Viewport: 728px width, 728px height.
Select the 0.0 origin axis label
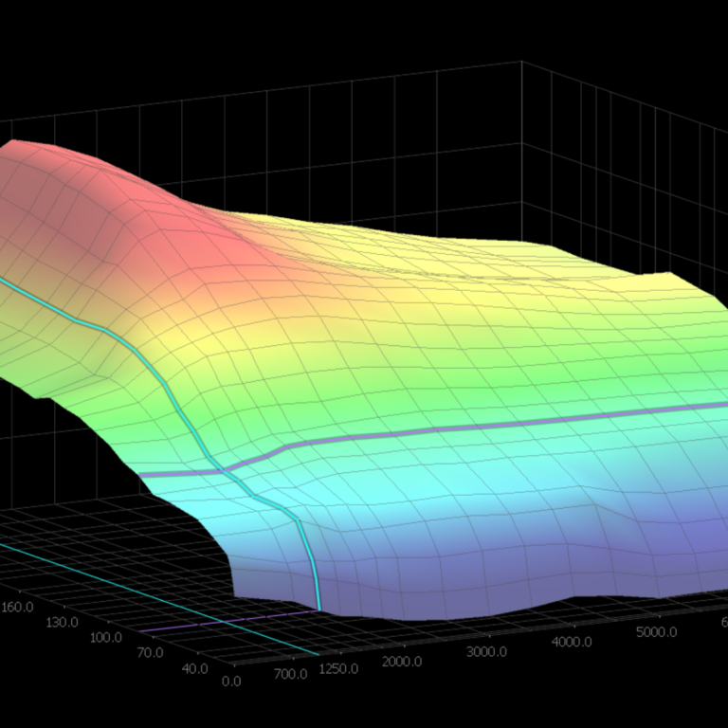pos(230,682)
